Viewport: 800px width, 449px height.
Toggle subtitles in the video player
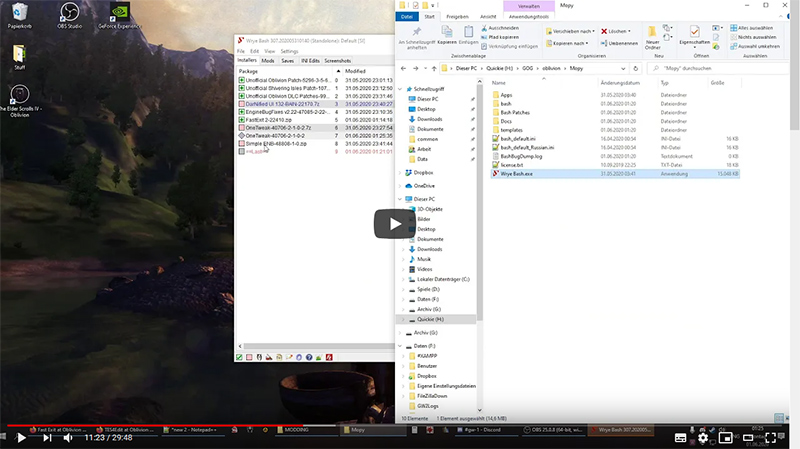[680, 438]
